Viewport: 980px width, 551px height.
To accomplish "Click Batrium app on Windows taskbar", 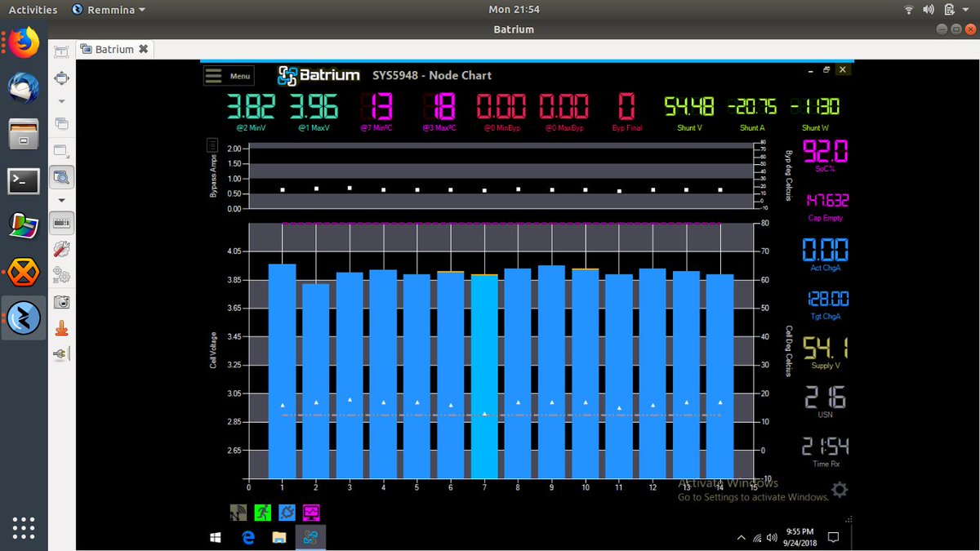I will tap(310, 537).
